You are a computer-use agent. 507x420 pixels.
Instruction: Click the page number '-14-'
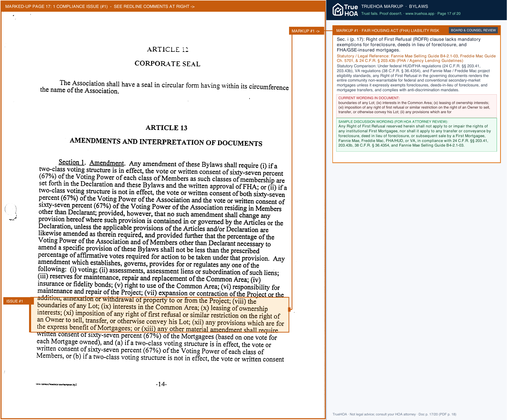point(161,384)
